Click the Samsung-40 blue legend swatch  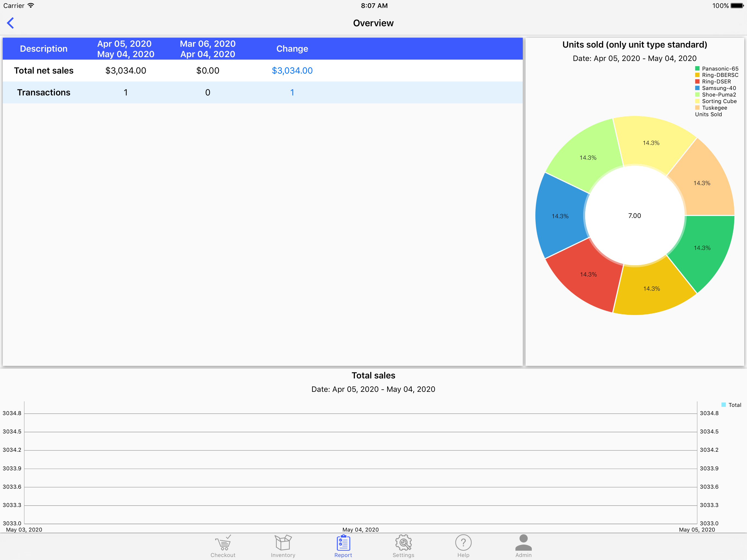coord(697,88)
